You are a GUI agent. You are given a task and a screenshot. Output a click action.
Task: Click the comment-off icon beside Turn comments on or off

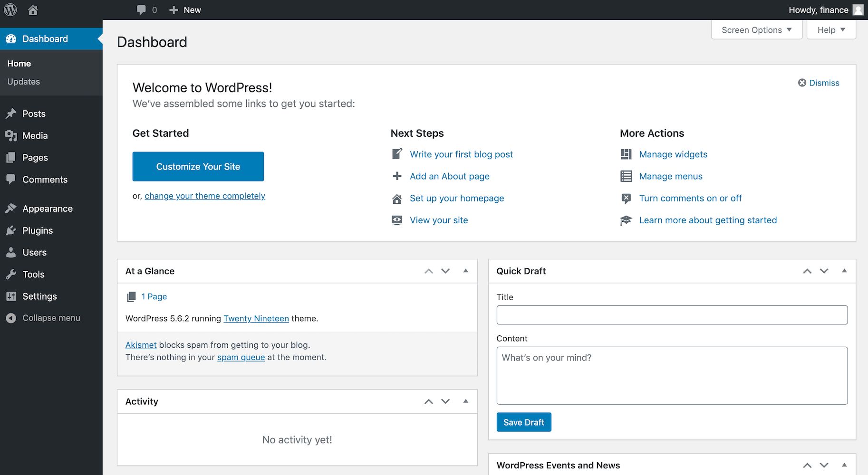tap(626, 199)
